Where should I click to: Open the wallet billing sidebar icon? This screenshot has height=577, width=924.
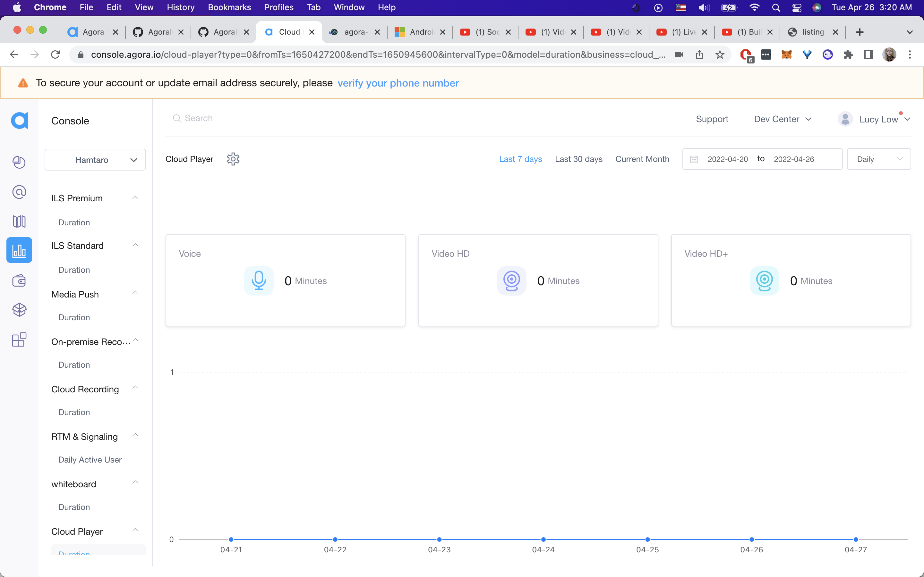(19, 281)
